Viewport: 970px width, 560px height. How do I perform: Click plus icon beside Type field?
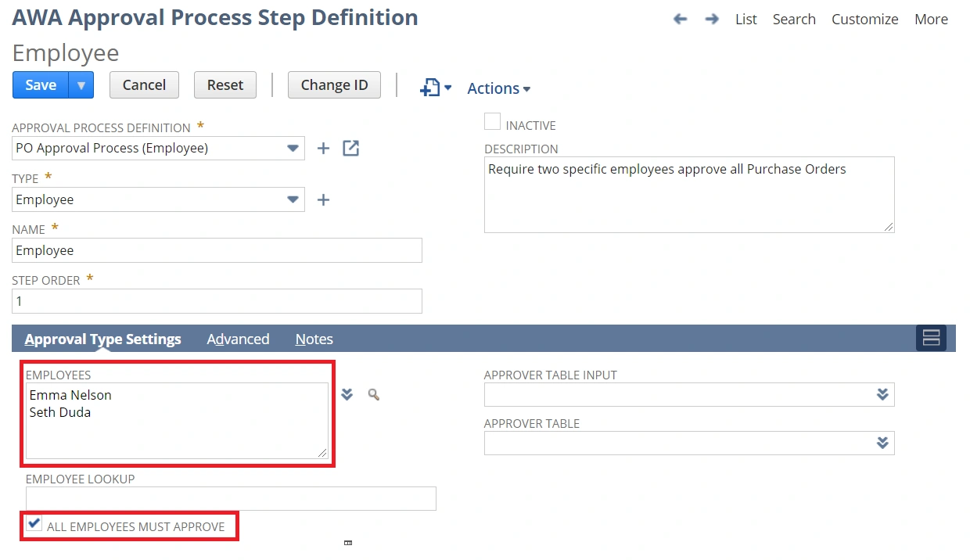point(323,200)
